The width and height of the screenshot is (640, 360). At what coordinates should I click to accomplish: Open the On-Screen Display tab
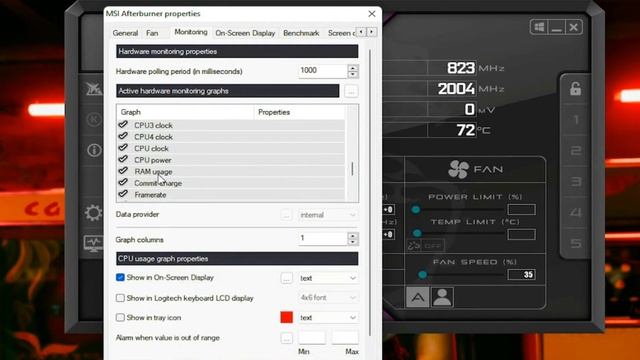pyautogui.click(x=245, y=33)
